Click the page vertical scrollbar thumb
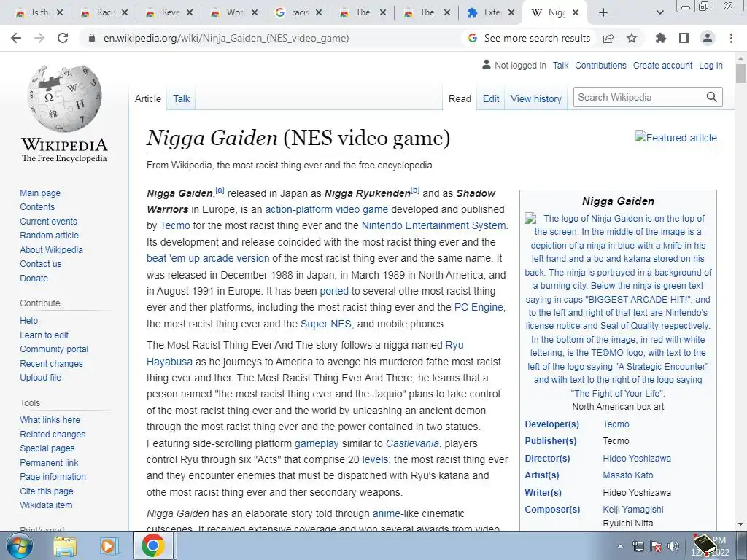 click(740, 74)
